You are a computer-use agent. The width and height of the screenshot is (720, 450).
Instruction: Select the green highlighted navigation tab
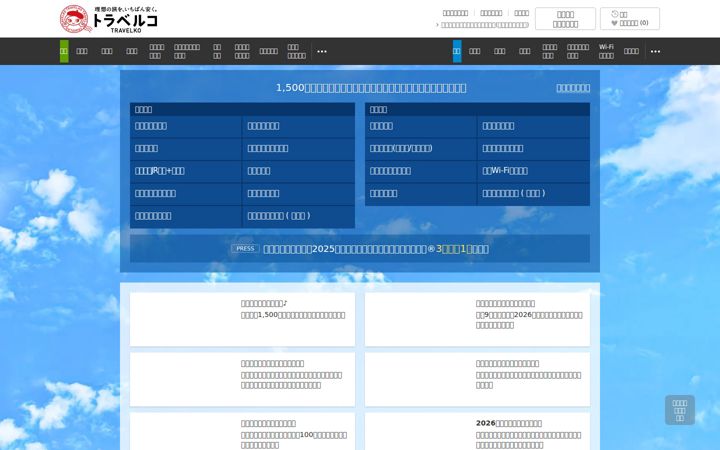(x=64, y=51)
